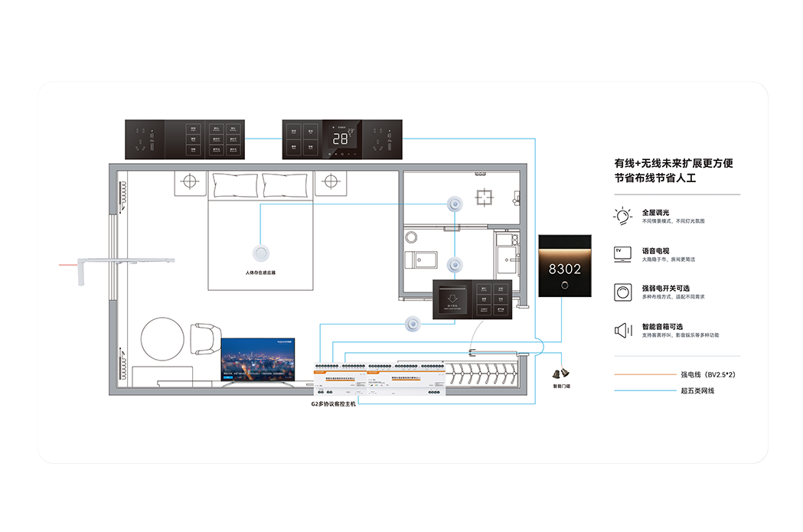
Task: Click the smart doorbell icon labeled 智能门磁
Action: (x=561, y=374)
